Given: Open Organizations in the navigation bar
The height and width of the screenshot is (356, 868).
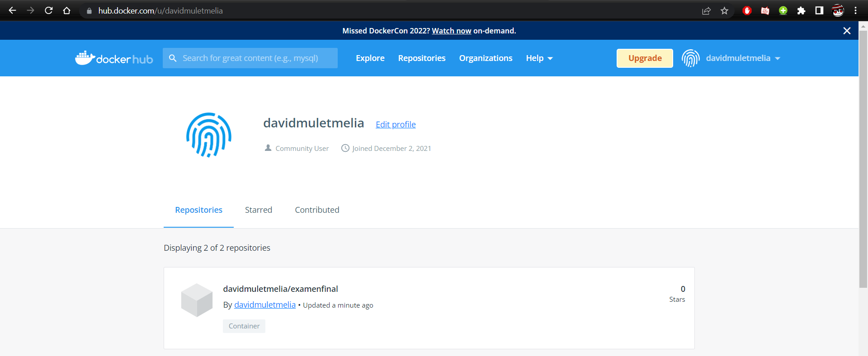Looking at the screenshot, I should pos(486,58).
